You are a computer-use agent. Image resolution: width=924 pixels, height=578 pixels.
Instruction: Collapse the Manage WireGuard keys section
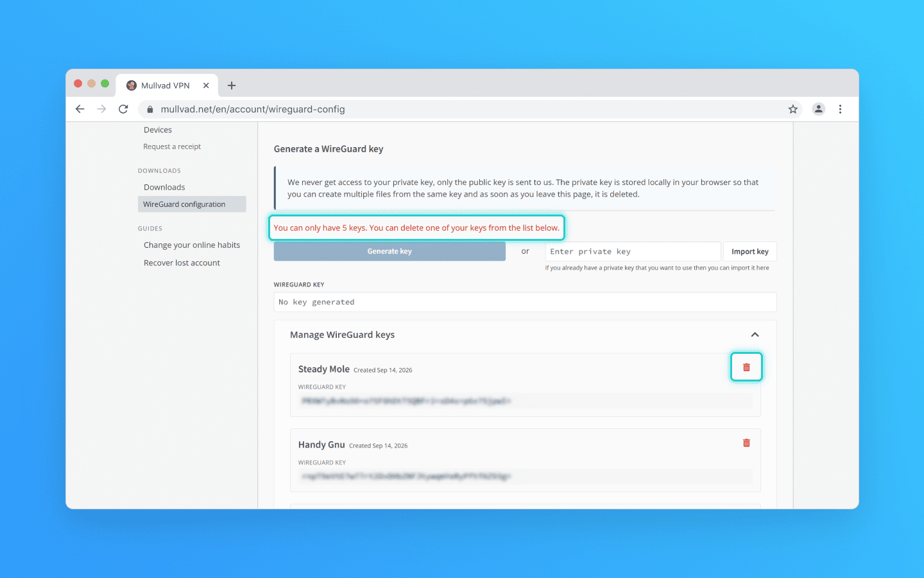tap(755, 335)
